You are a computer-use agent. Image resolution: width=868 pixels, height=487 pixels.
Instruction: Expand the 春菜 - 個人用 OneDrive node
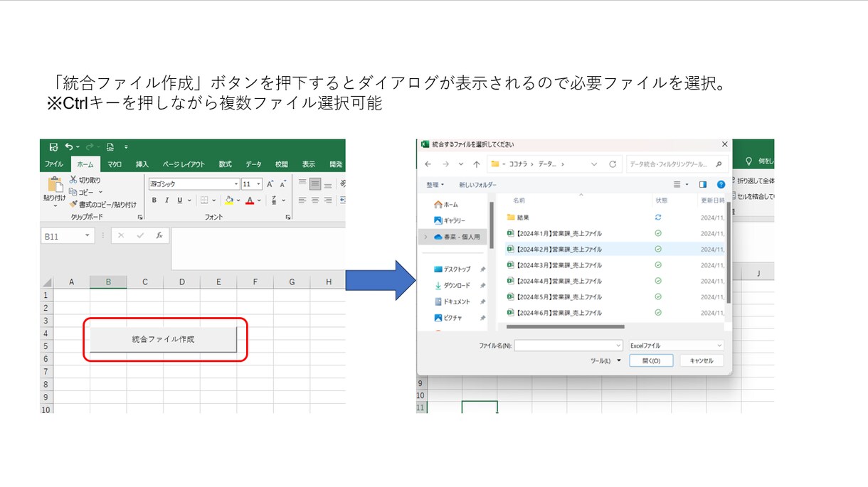tap(425, 237)
